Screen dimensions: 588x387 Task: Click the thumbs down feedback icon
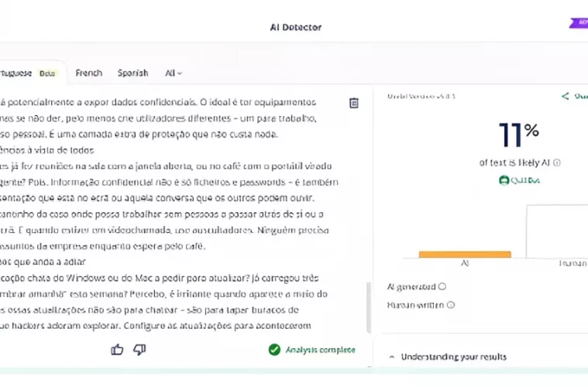coord(139,350)
